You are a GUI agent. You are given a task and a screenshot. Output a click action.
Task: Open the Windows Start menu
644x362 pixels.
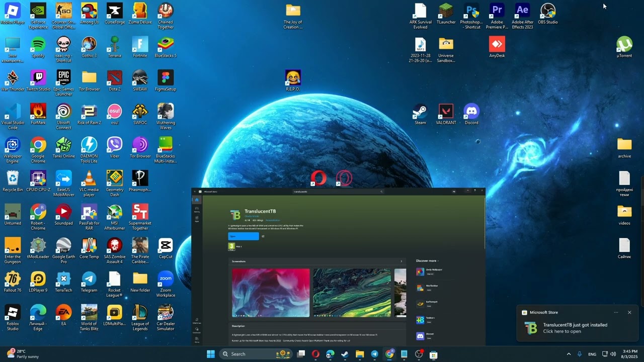pyautogui.click(x=211, y=354)
